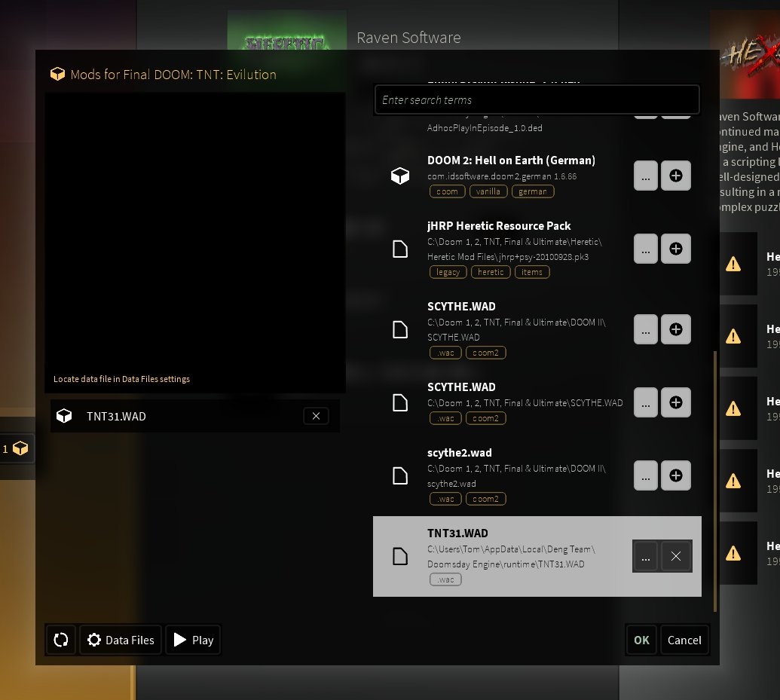Confirm the mod selection with OK
780x700 pixels.
(x=641, y=640)
